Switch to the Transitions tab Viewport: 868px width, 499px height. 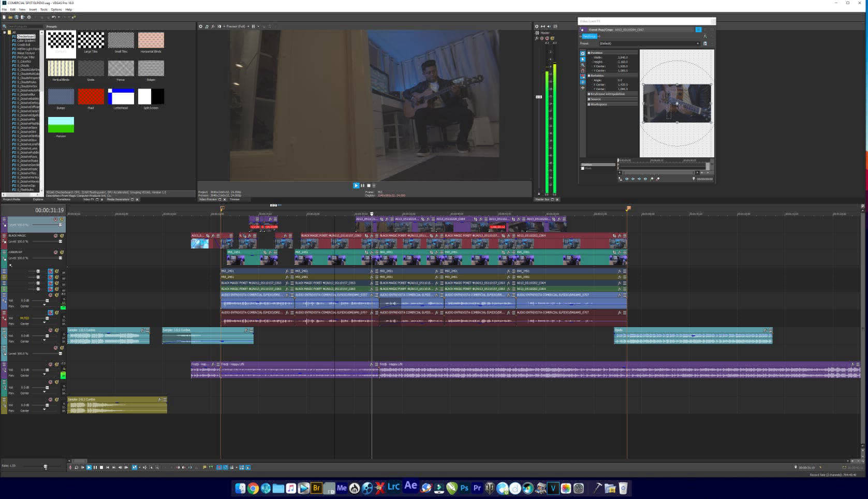(64, 199)
